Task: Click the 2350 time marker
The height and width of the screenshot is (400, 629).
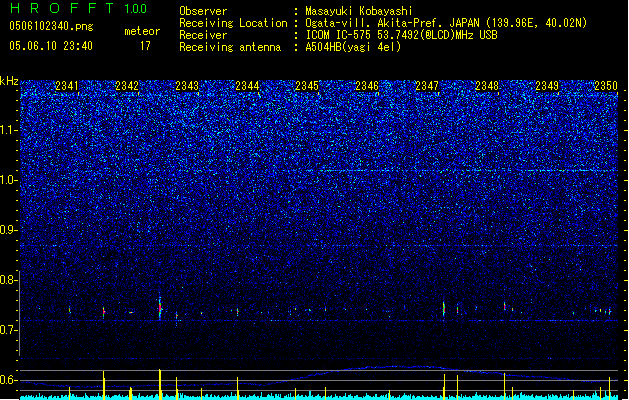Action: pos(606,86)
